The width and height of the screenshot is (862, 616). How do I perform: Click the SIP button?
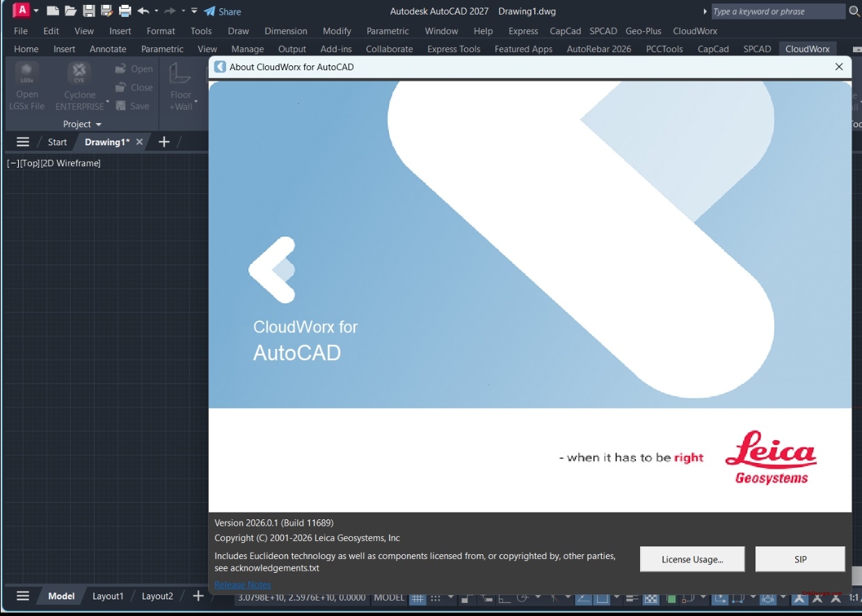point(800,559)
